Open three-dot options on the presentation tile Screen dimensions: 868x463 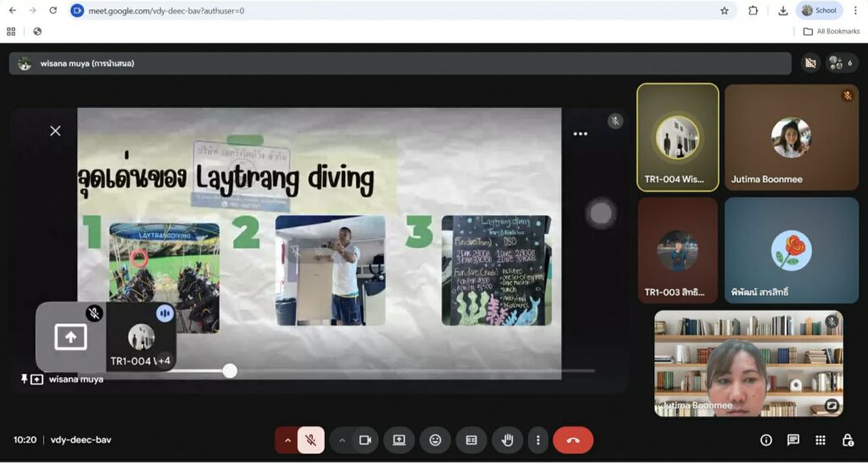(x=580, y=133)
